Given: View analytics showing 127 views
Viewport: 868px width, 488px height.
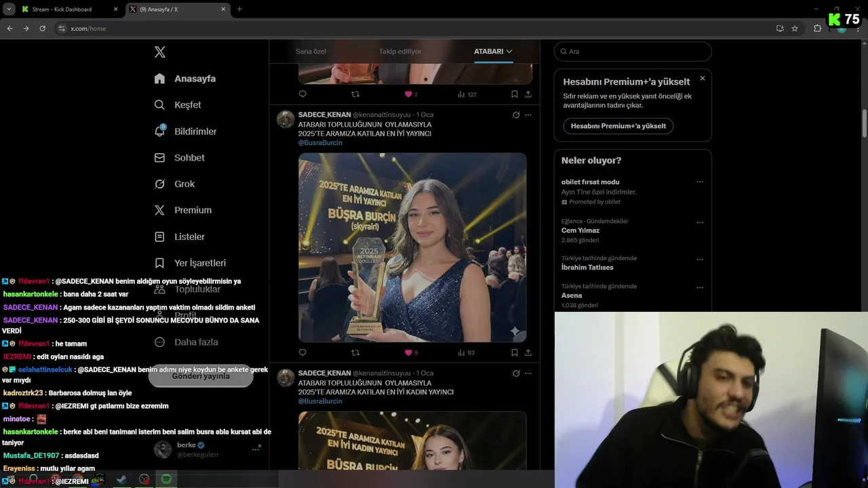Looking at the screenshot, I should (467, 94).
